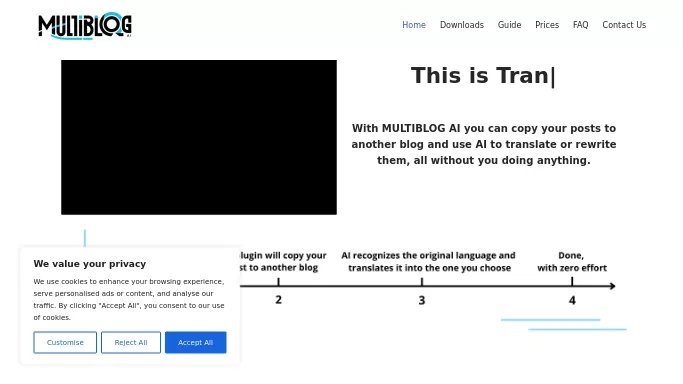
Task: Click the Customise cookie button
Action: [x=65, y=342]
